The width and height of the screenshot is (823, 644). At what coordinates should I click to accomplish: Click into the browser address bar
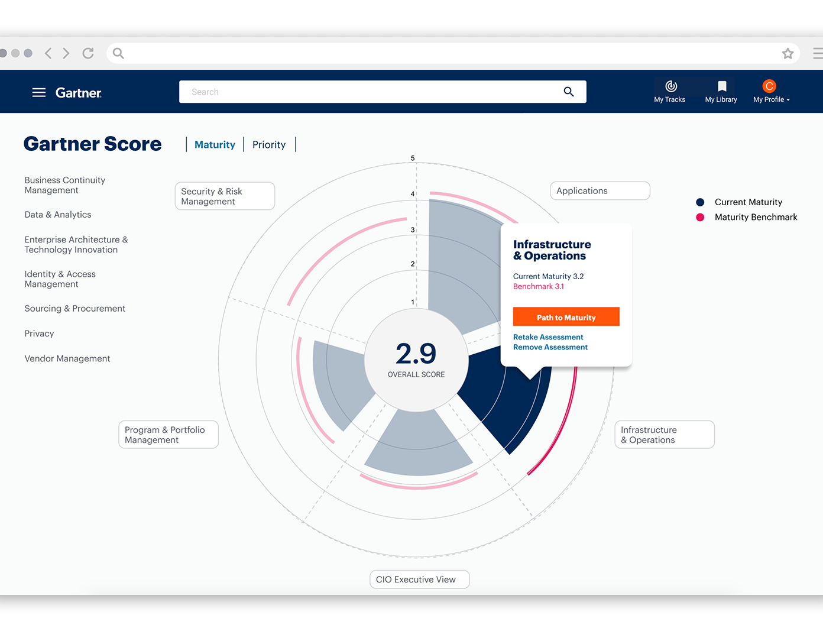pyautogui.click(x=453, y=53)
